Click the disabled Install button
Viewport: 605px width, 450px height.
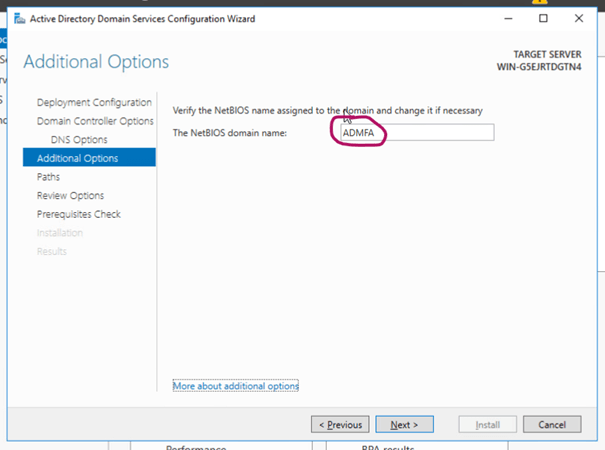point(487,424)
